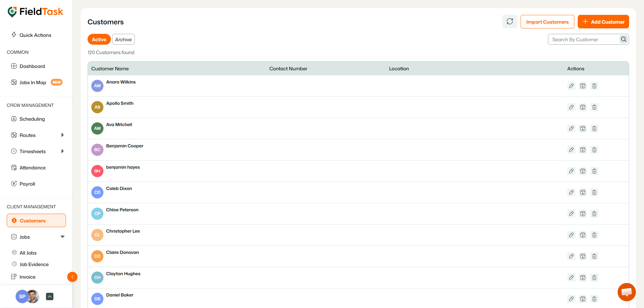
Task: Click the FieldTask logo
Action: click(35, 12)
